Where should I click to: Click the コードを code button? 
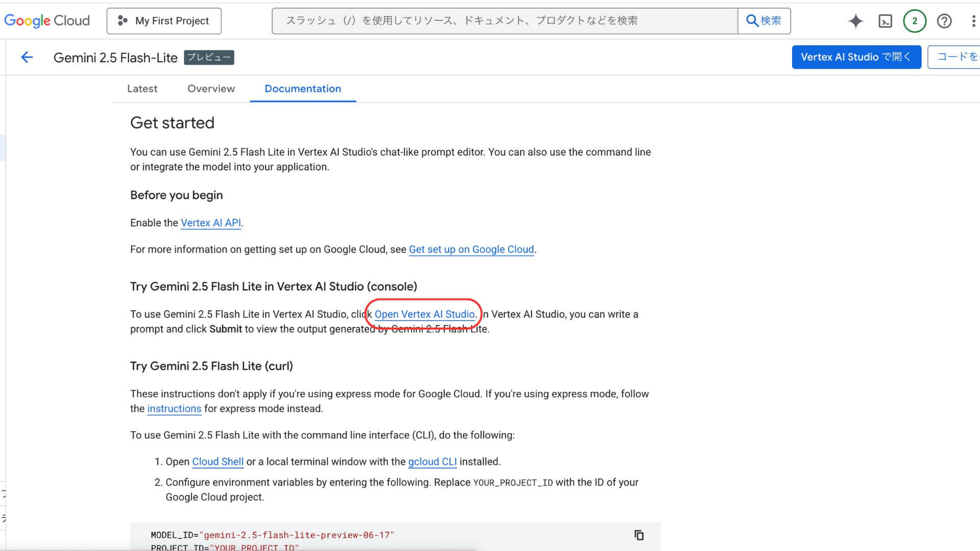point(954,57)
